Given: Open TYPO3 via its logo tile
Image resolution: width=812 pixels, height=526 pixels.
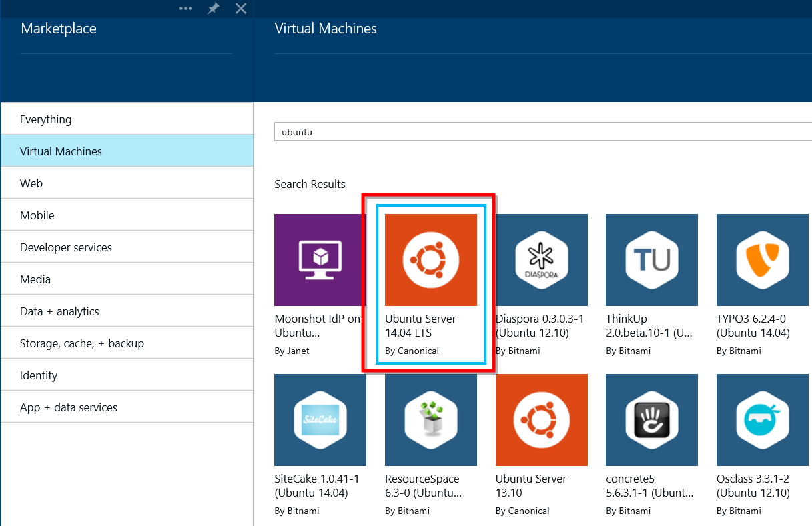Looking at the screenshot, I should 762,260.
